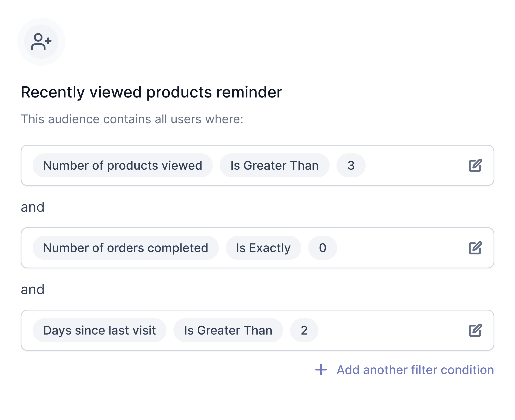Viewport: 515px width, 420px height.
Task: Click the add-user audience icon
Action: click(x=41, y=42)
